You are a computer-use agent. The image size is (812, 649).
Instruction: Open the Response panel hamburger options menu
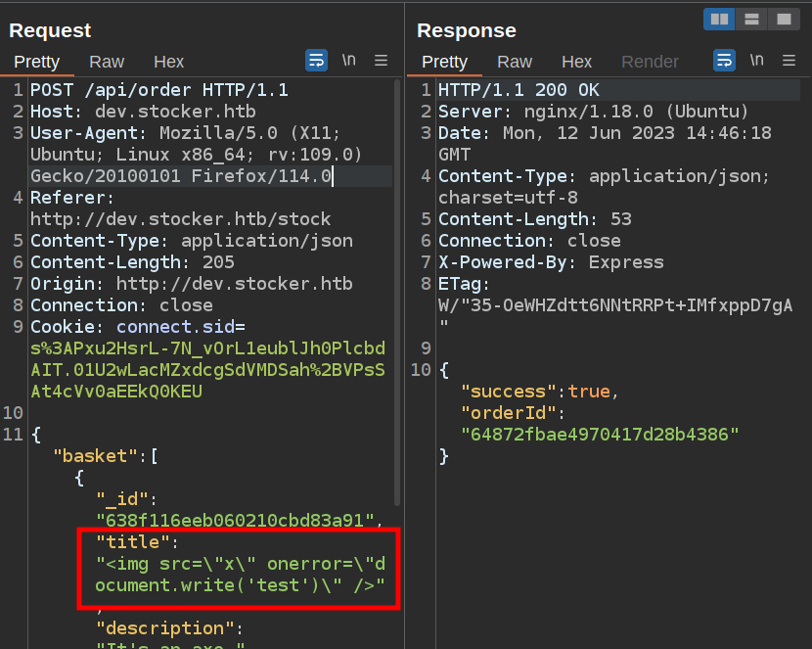(x=789, y=61)
